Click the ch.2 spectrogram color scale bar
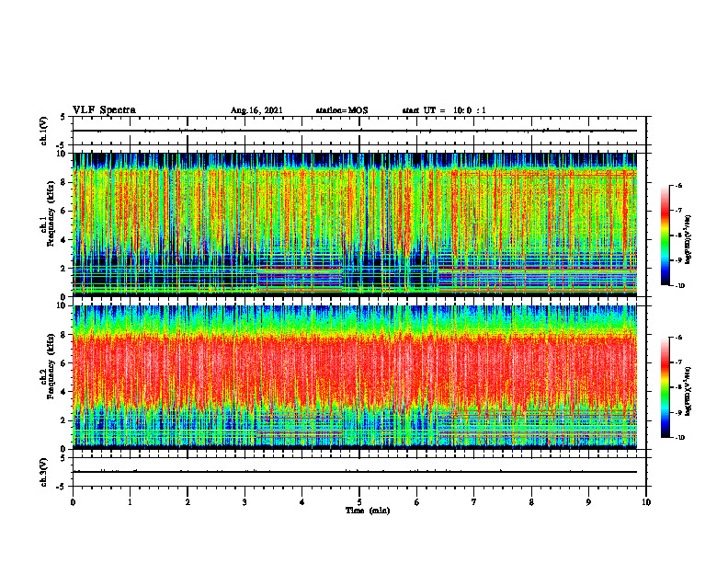The image size is (728, 563). 665,387
